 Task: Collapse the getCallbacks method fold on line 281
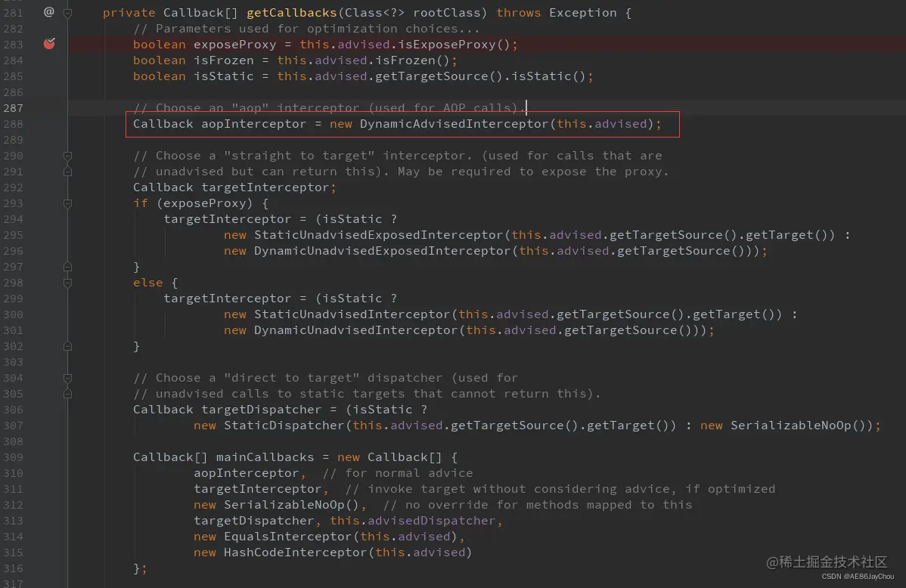pos(67,13)
